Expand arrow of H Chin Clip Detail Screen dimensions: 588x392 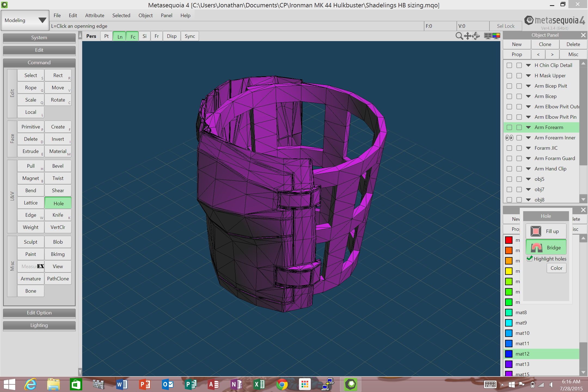tap(528, 65)
